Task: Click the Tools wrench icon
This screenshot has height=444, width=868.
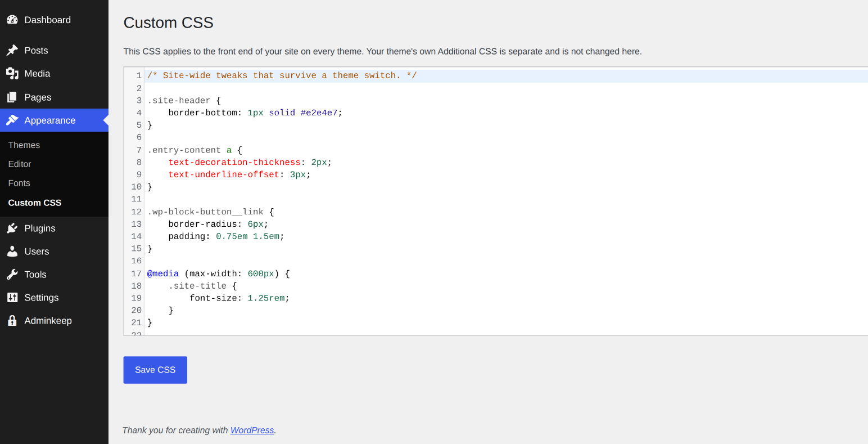Action: click(12, 275)
